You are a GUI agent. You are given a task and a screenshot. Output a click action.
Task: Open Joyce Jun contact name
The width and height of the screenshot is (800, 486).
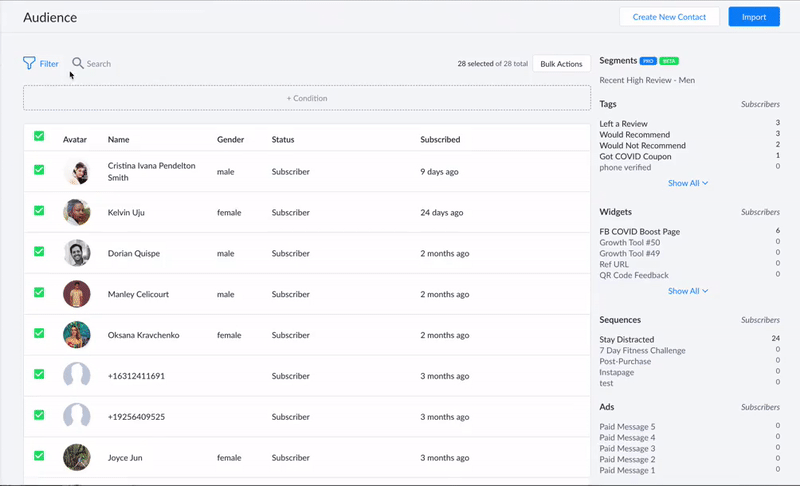click(x=125, y=457)
